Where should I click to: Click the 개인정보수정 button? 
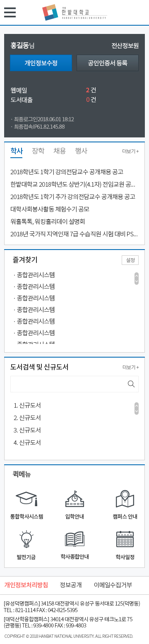(41, 63)
